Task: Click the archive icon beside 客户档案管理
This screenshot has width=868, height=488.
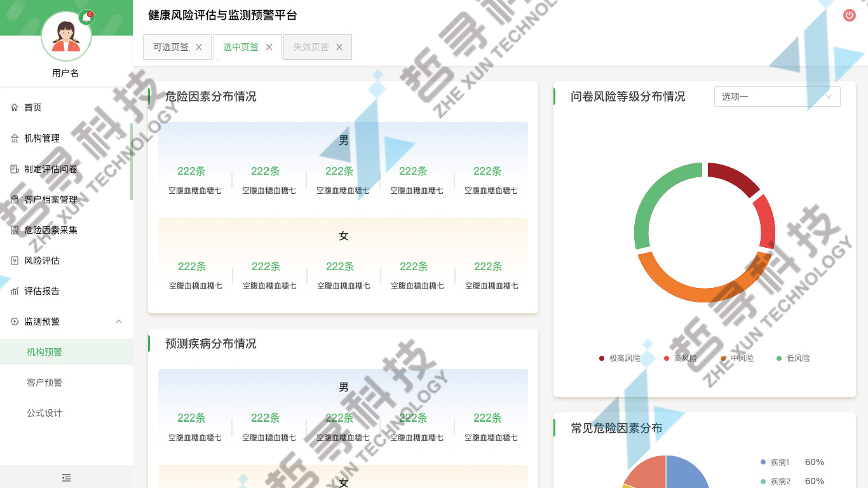Action: 15,200
